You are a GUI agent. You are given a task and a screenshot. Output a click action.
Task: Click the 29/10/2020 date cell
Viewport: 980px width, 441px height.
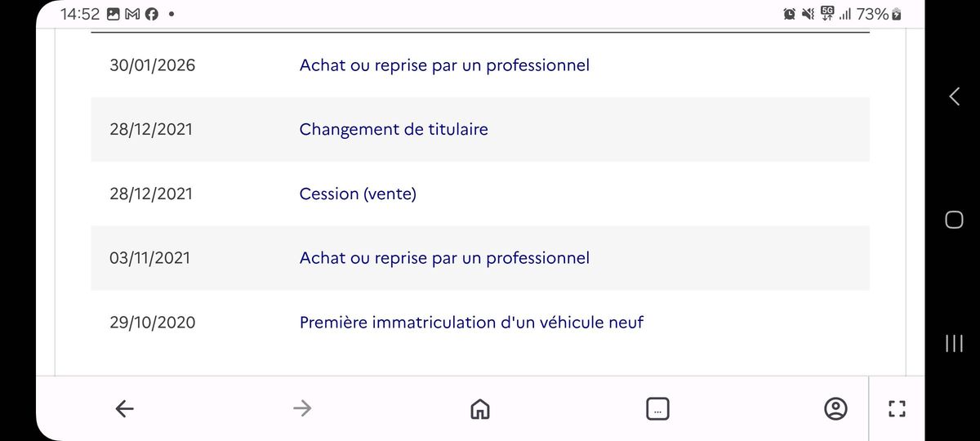(x=153, y=323)
